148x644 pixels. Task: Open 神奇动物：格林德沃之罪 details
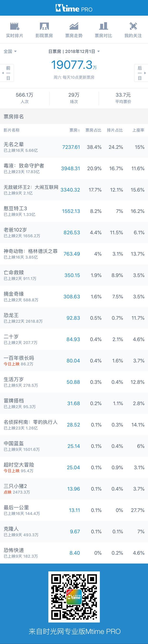(74, 254)
